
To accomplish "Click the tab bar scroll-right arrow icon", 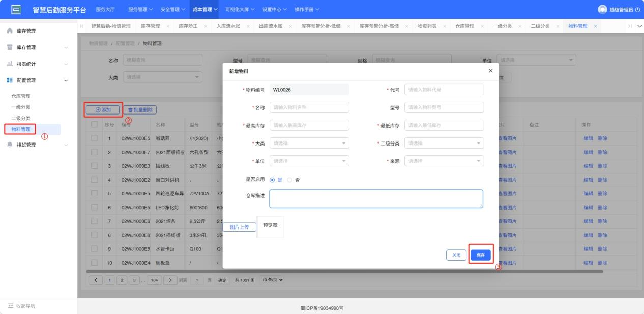I will [630, 26].
